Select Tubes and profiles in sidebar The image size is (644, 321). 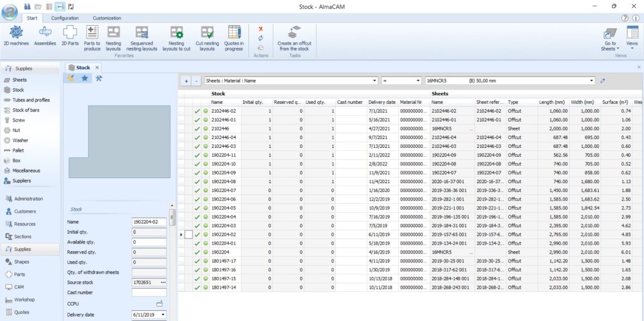point(31,100)
